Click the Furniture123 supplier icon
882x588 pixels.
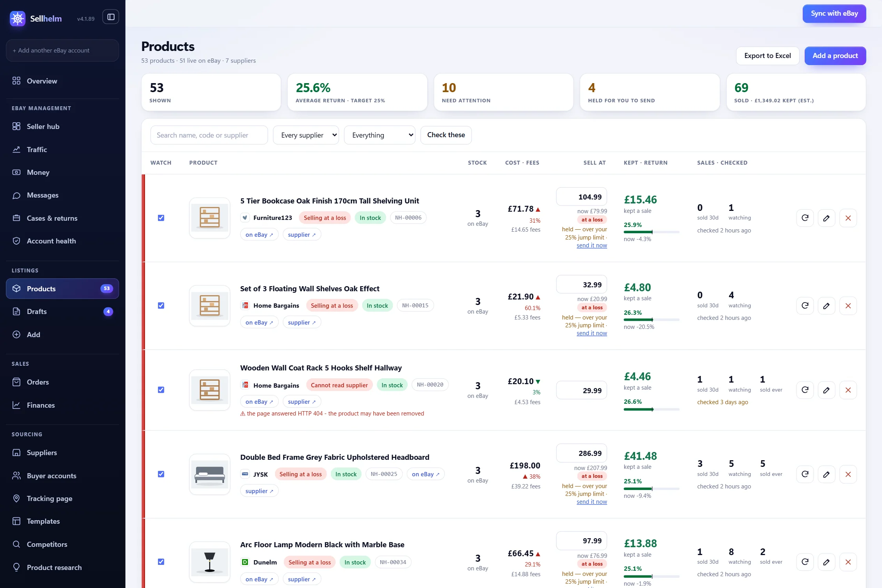click(245, 218)
